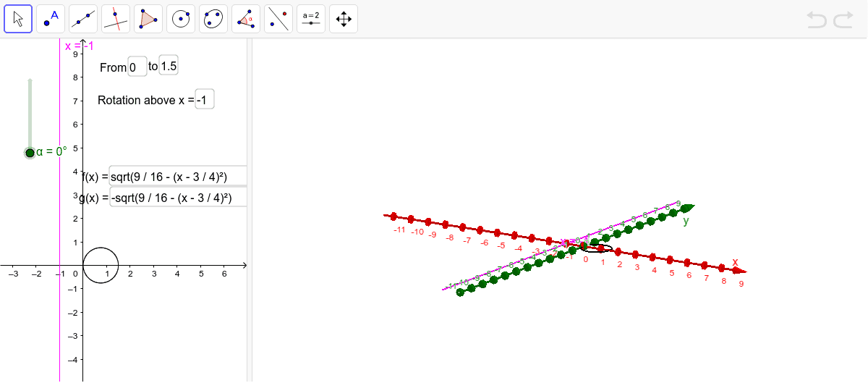
Task: Click the 'to' value box showing 1.5
Action: click(169, 66)
